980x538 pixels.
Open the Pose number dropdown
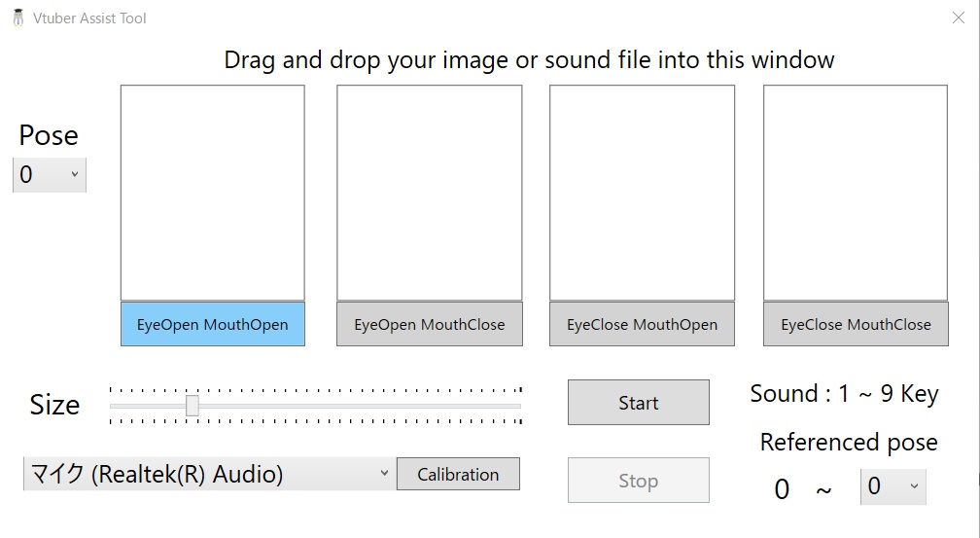click(x=50, y=174)
